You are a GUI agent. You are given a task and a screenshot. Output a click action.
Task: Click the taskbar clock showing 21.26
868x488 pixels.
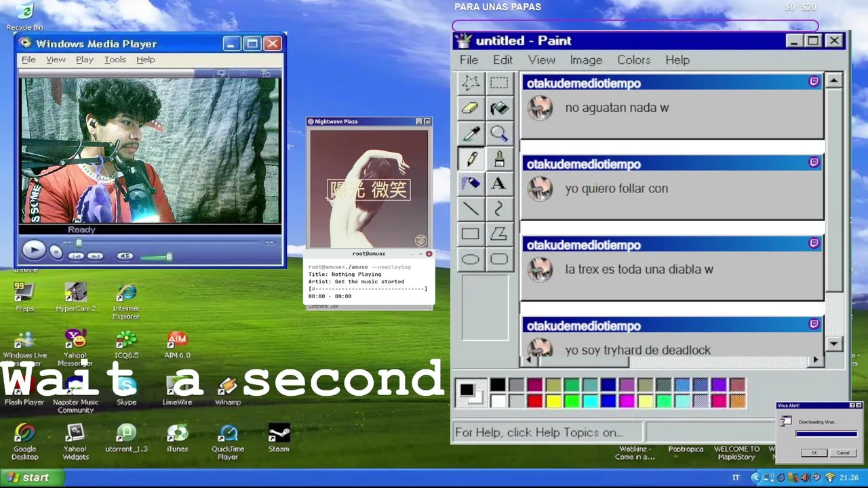point(848,478)
